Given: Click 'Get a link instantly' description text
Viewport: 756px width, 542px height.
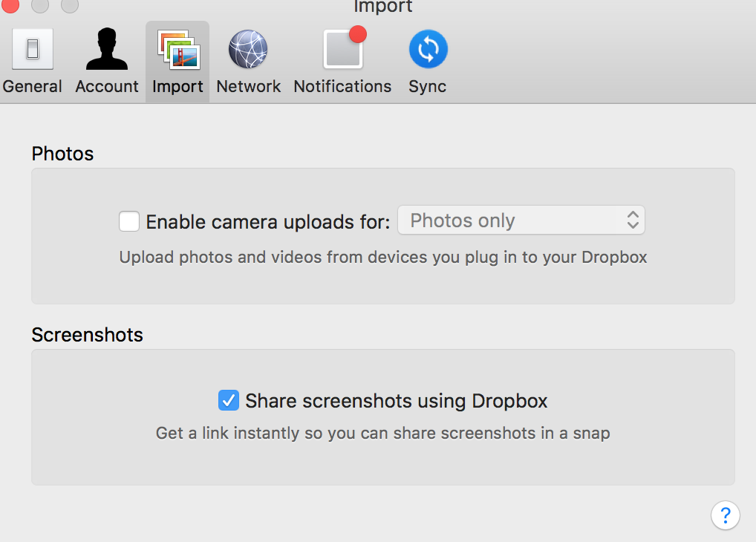Looking at the screenshot, I should pyautogui.click(x=382, y=433).
